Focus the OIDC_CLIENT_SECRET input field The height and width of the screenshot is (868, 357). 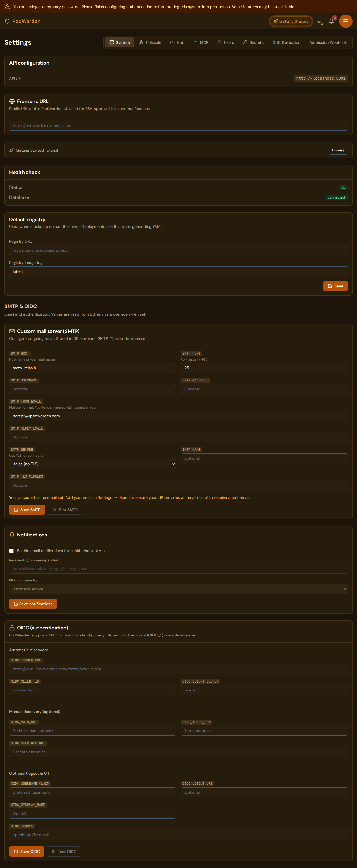(x=264, y=690)
